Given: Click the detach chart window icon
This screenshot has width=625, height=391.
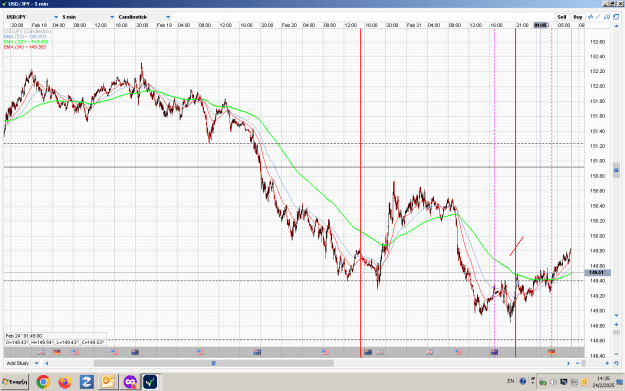Looking at the screenshot, I should (616, 17).
